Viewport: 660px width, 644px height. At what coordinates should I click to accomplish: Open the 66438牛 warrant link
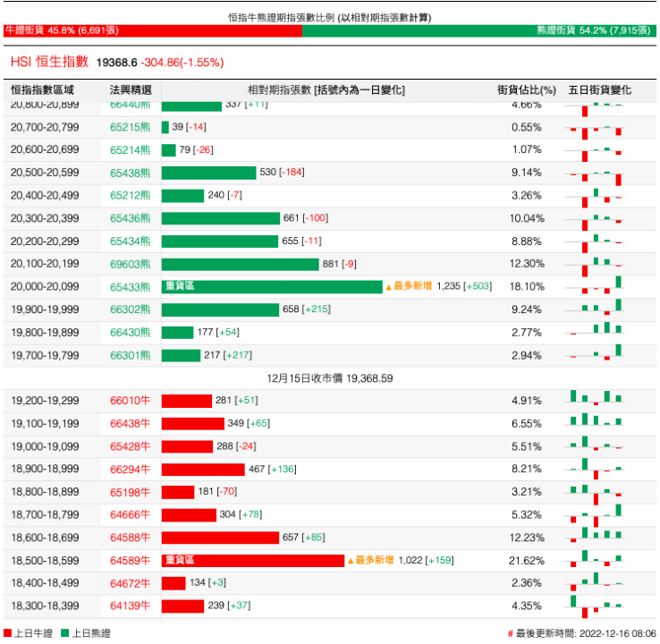(130, 423)
